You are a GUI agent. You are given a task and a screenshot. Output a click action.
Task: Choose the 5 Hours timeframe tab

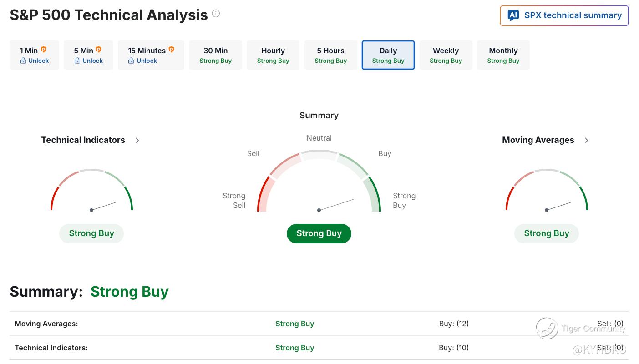tap(331, 55)
